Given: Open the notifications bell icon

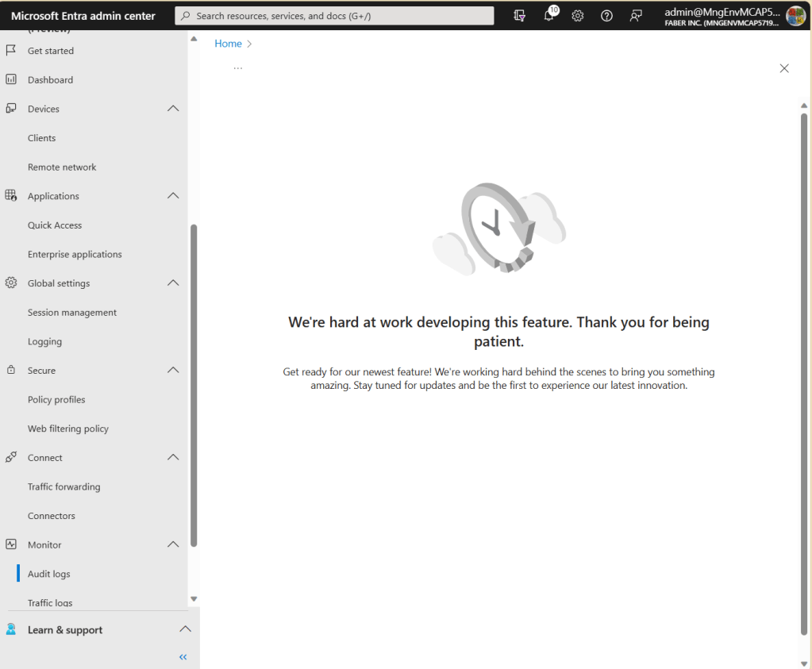Looking at the screenshot, I should [x=549, y=15].
